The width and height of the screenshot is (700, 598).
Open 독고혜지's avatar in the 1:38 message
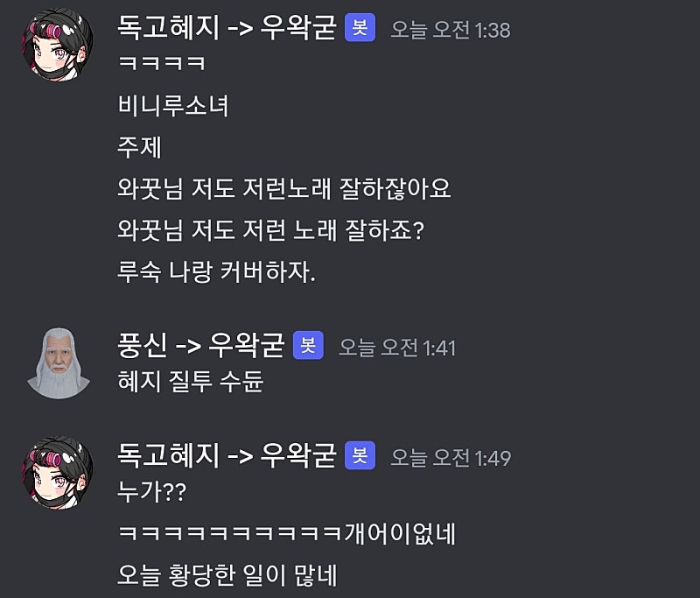(58, 46)
